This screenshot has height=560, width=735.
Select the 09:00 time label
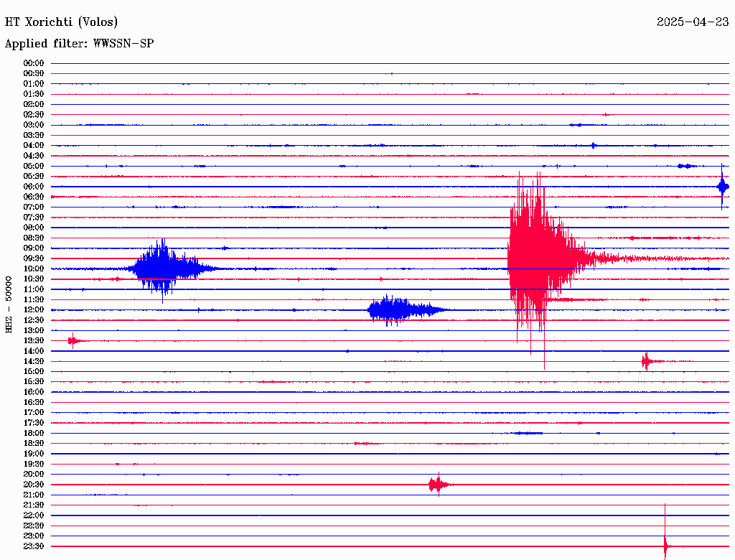click(x=34, y=248)
